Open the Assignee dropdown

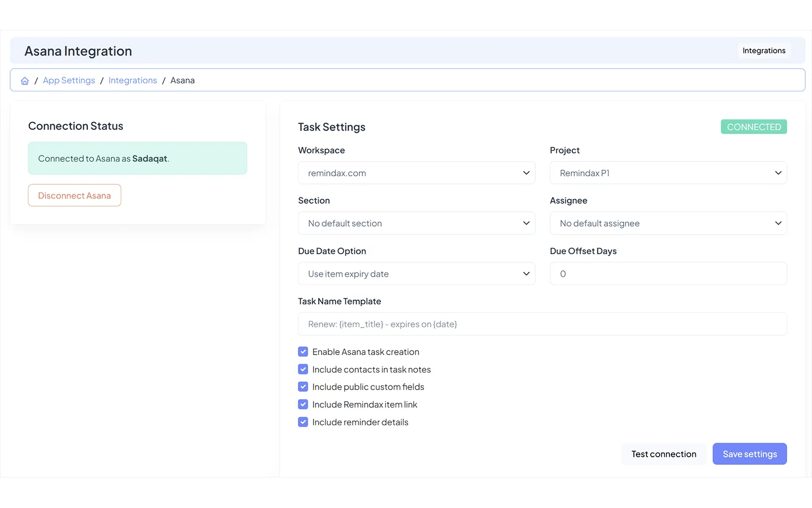pos(668,224)
